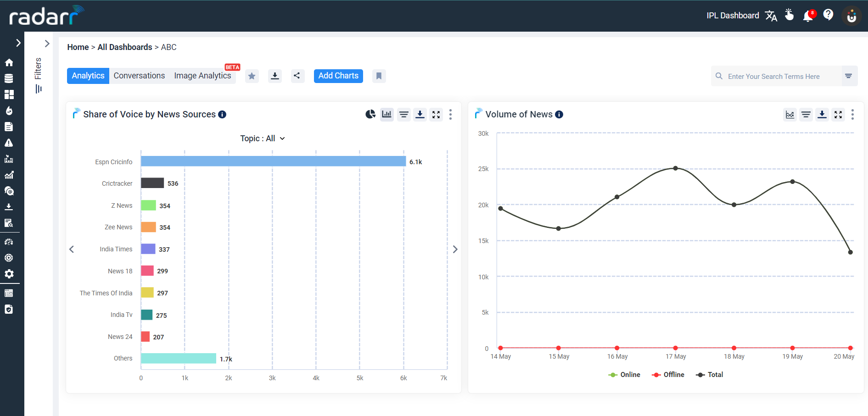Switch Share of Voice chart to bar view
This screenshot has height=416, width=868.
387,114
